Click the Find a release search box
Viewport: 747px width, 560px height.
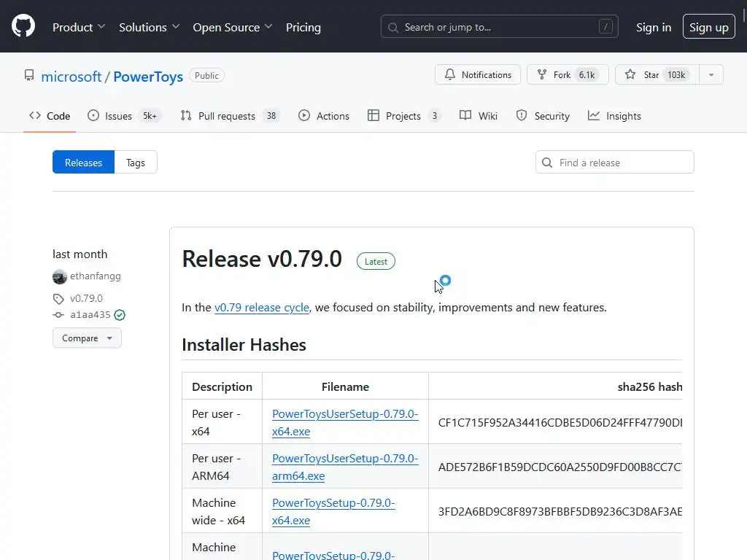coord(614,162)
